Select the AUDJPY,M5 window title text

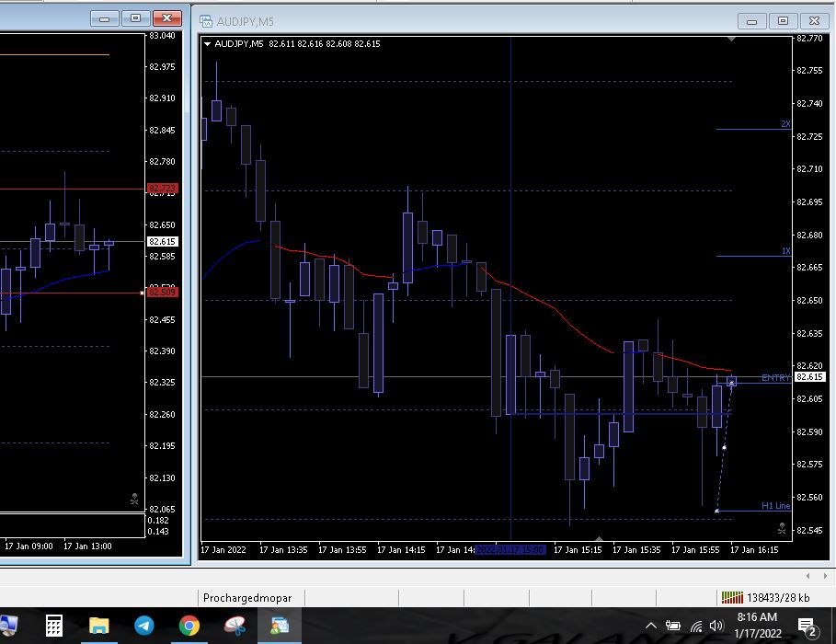pyautogui.click(x=246, y=22)
